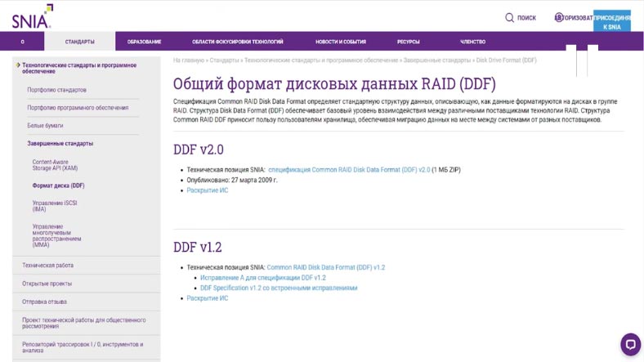Image resolution: width=644 pixels, height=362 pixels.
Task: Click text Опубликовано: 27 марта 2009 г.
Action: [232, 180]
